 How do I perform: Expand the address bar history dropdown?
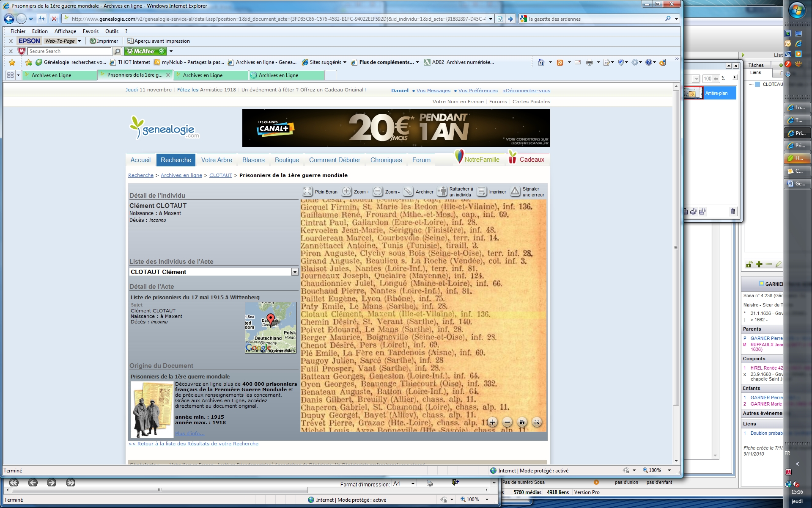491,19
